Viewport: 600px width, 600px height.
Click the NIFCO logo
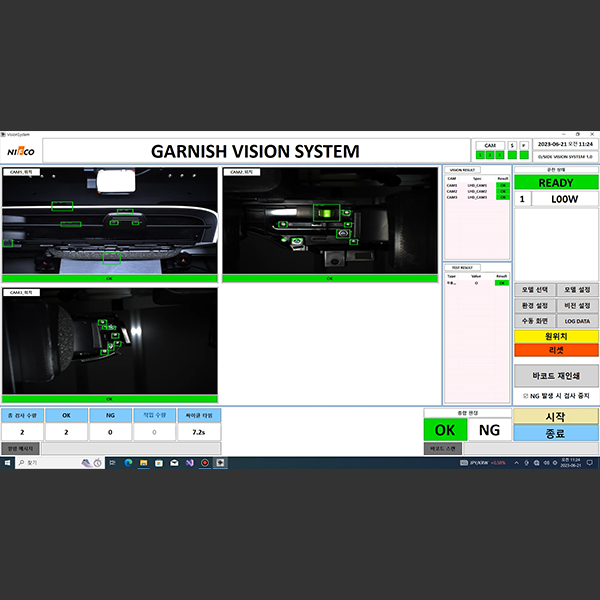click(20, 152)
